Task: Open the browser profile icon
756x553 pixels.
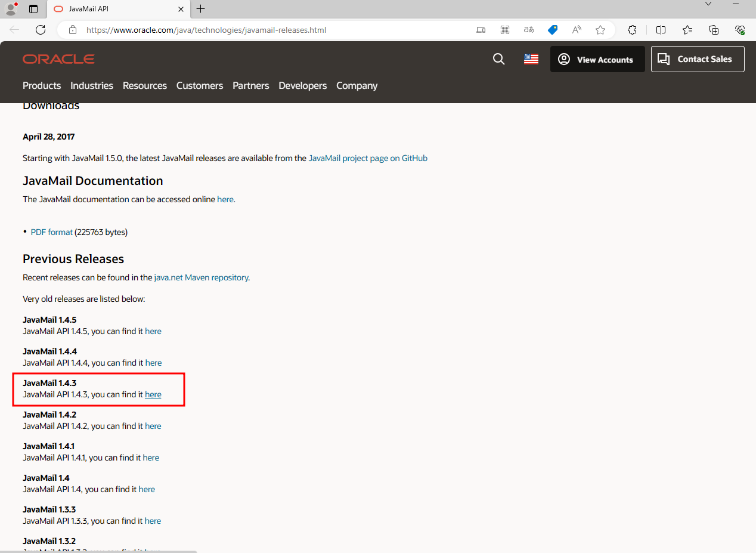Action: [x=11, y=9]
